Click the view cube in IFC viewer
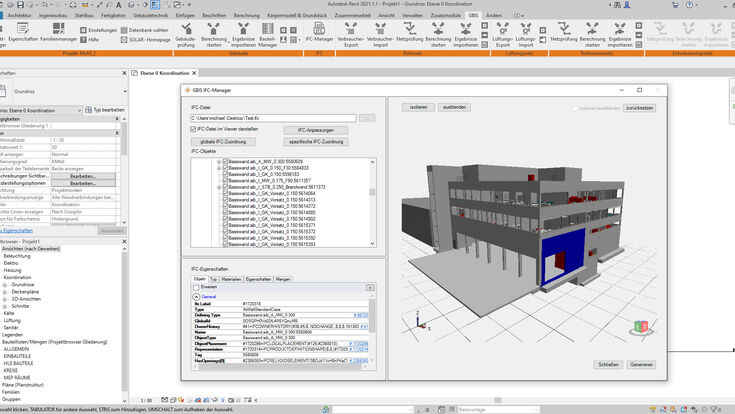This screenshot has width=735, height=414. (x=641, y=327)
